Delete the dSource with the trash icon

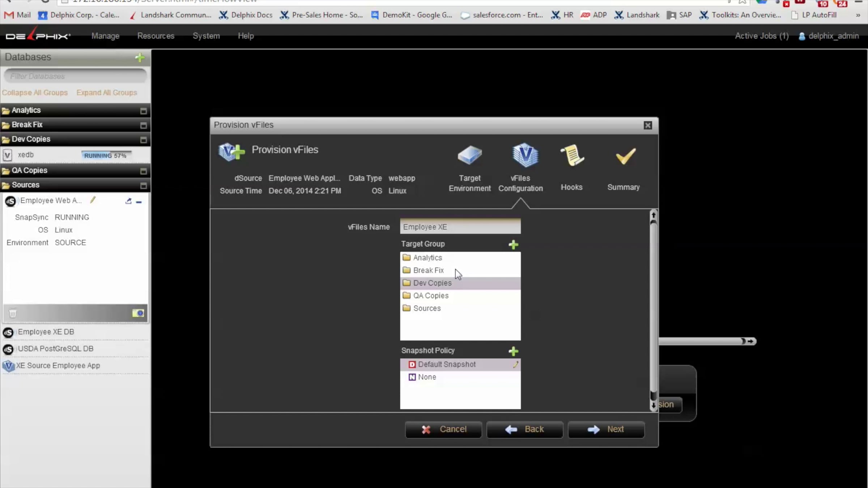(x=13, y=313)
